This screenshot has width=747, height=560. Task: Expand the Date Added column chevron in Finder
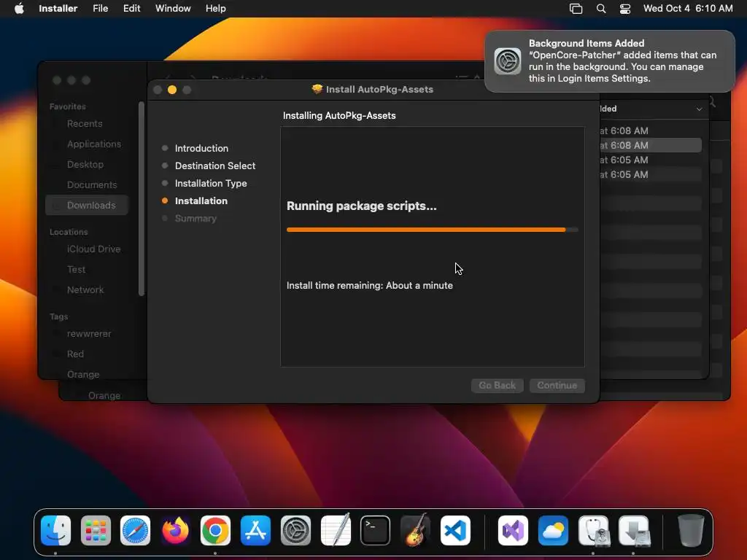click(699, 109)
